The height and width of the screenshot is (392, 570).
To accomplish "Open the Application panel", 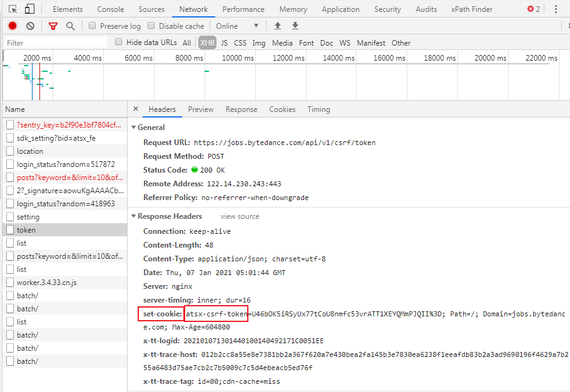I will tap(340, 9).
